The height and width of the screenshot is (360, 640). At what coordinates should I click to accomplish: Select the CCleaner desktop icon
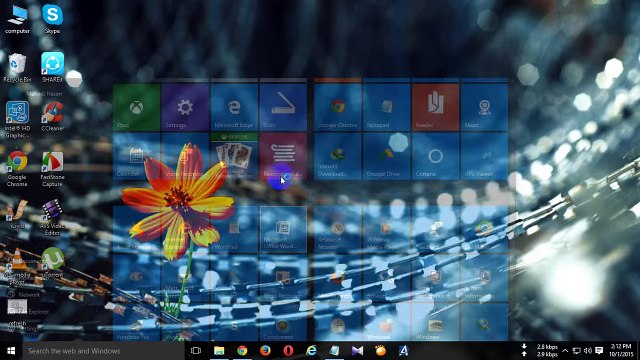[x=53, y=116]
